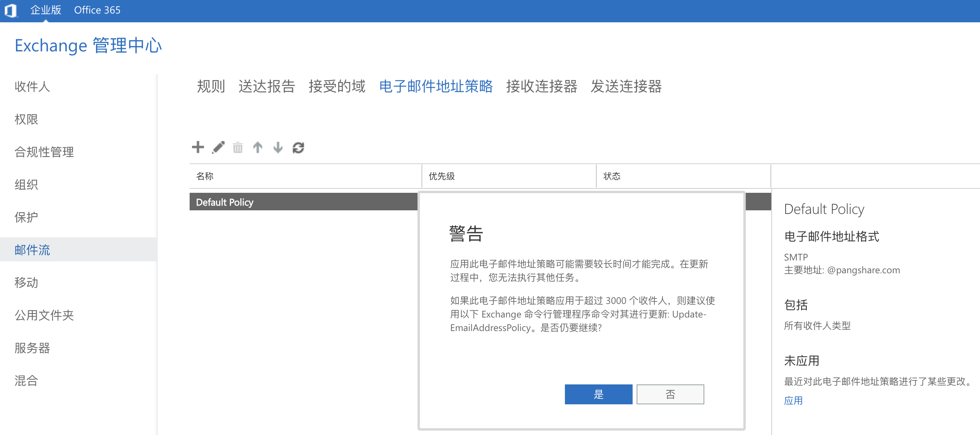980x435 pixels.
Task: Sort by the 优先级 column header
Action: 442,176
